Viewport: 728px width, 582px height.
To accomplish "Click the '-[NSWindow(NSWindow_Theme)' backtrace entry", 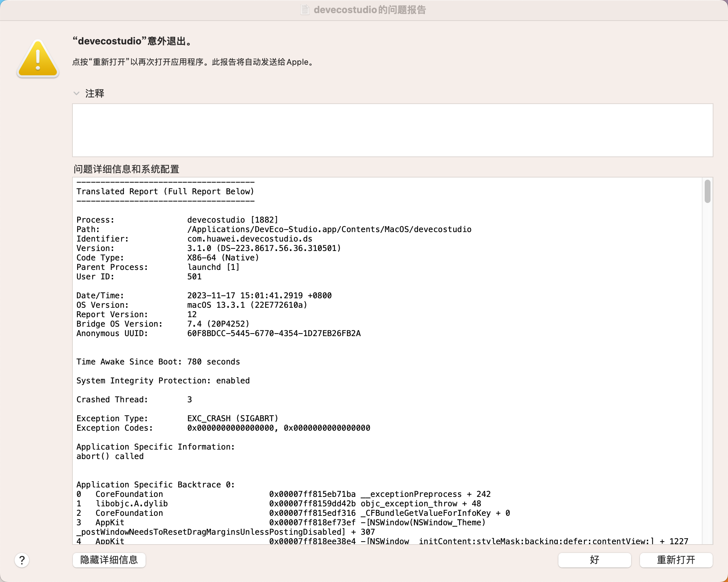I will [423, 523].
